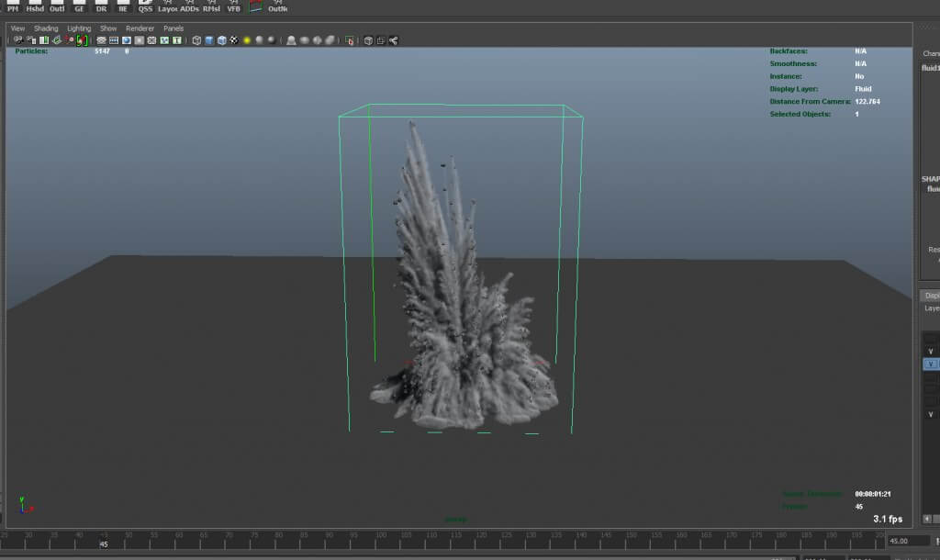Click the GE shelf button

79,6
